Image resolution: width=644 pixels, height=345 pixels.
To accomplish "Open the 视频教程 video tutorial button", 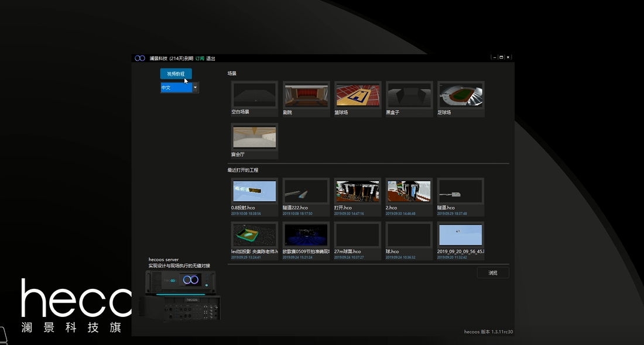I will (x=176, y=74).
